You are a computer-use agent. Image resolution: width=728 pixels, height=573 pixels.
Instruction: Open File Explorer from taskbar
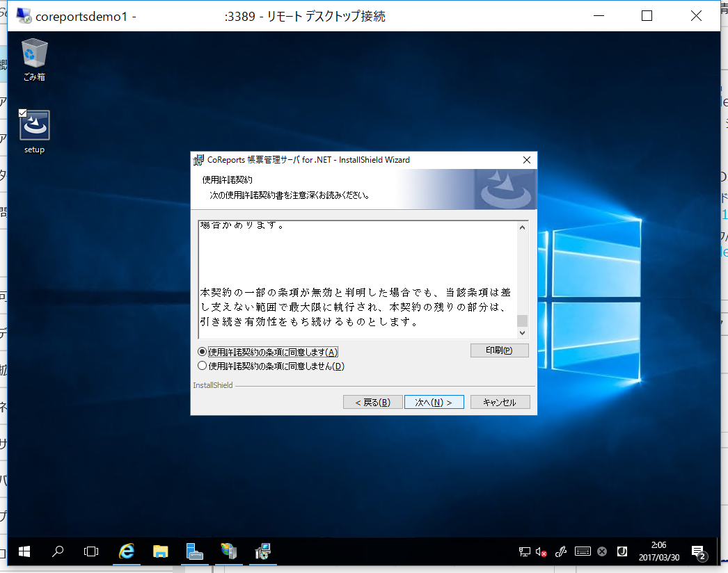[160, 551]
